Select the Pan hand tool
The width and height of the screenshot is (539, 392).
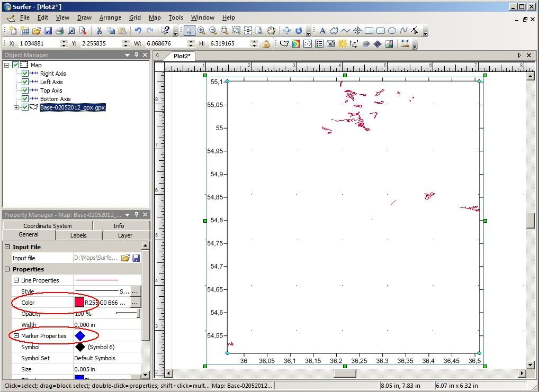(x=271, y=31)
